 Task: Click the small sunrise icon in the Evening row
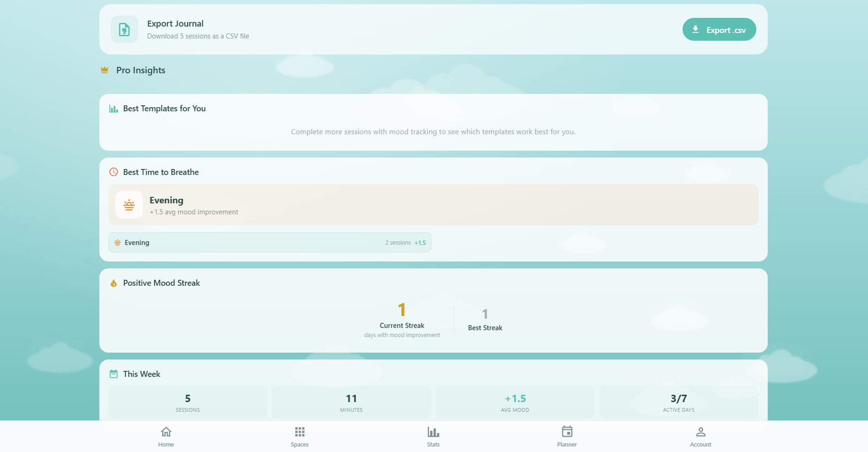click(x=118, y=242)
